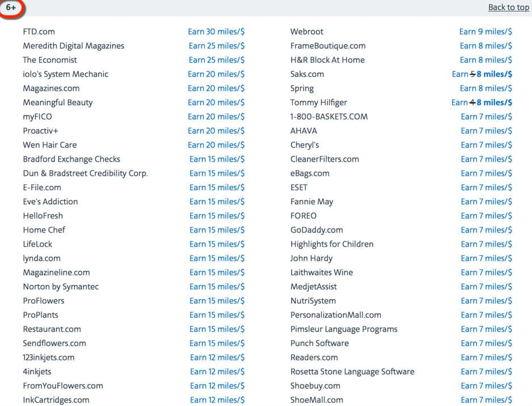Viewport: 532px width, 406px height.
Task: Select 123inkjets.com store
Action: pos(49,358)
